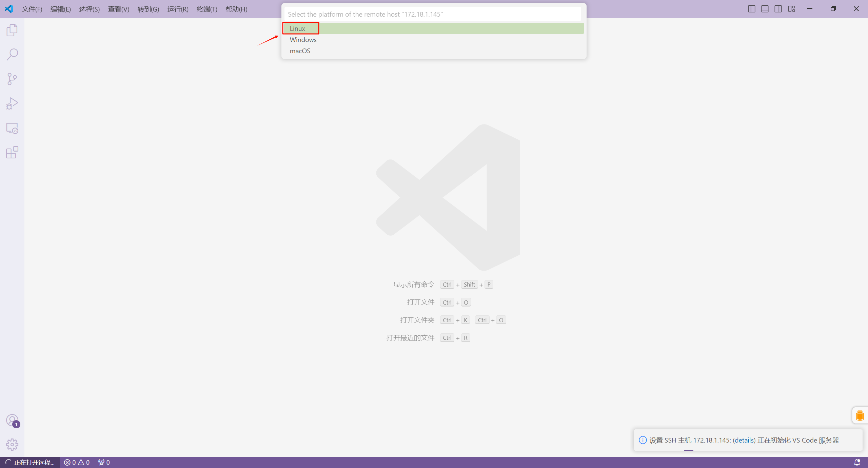Open the 编辑(E) menu
868x468 pixels.
[x=61, y=9]
